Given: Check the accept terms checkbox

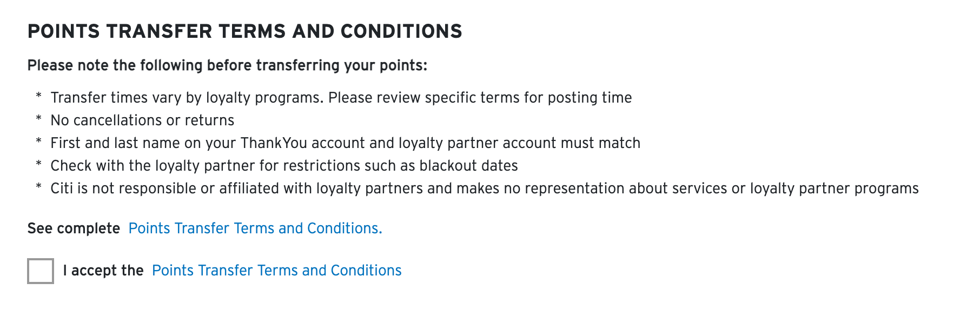Looking at the screenshot, I should (41, 271).
